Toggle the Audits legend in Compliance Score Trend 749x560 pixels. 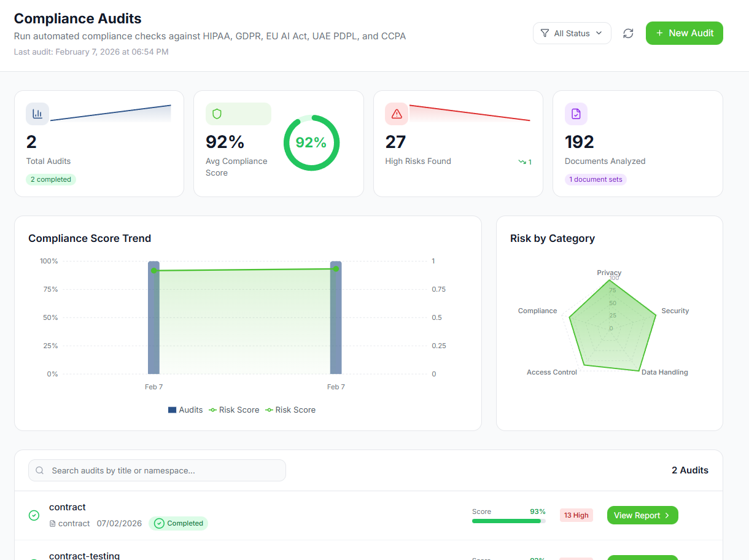click(185, 410)
